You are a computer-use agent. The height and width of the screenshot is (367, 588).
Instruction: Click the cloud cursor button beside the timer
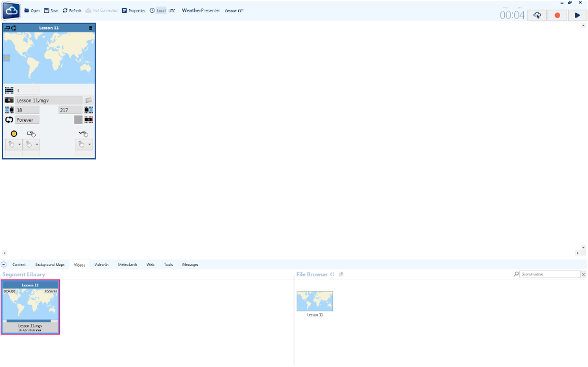[x=537, y=16]
